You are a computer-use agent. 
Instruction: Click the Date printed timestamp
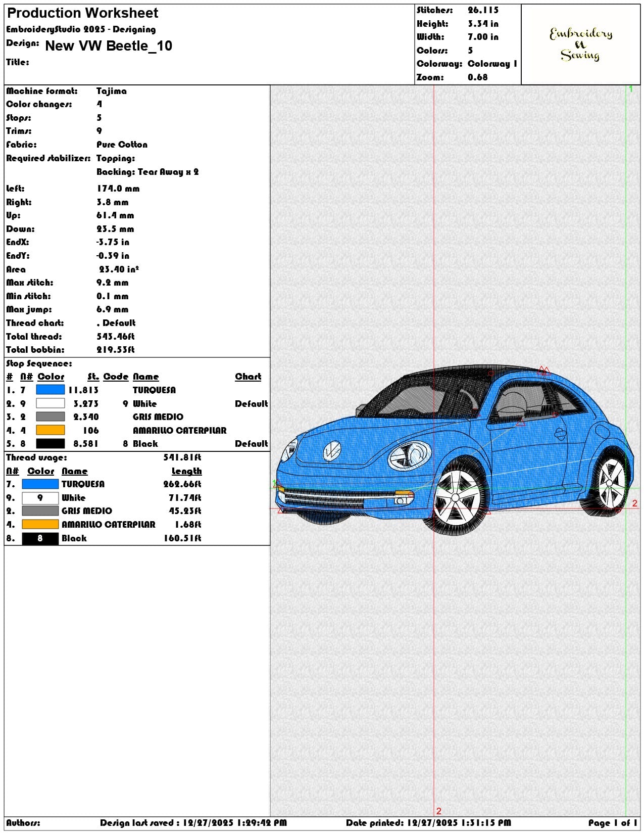point(428,823)
